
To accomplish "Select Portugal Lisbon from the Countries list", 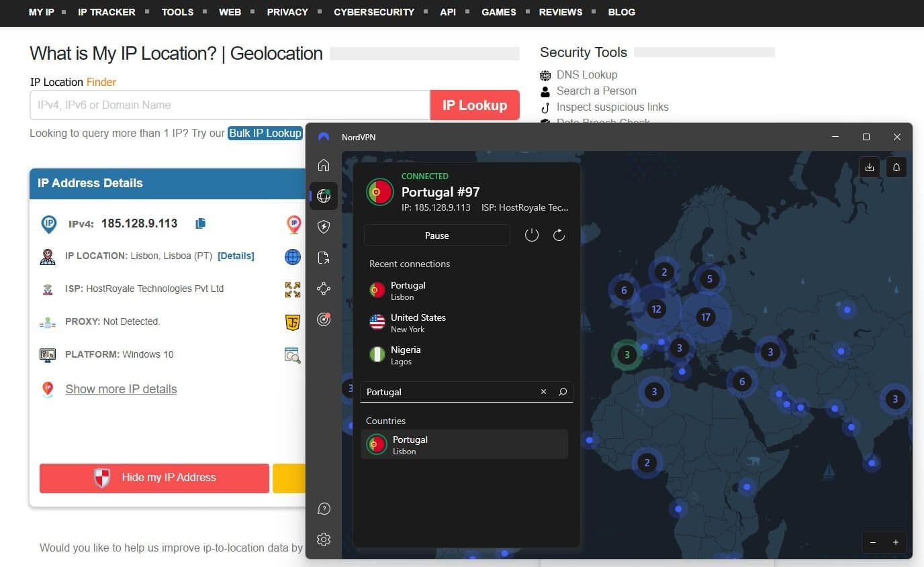I will coord(464,444).
